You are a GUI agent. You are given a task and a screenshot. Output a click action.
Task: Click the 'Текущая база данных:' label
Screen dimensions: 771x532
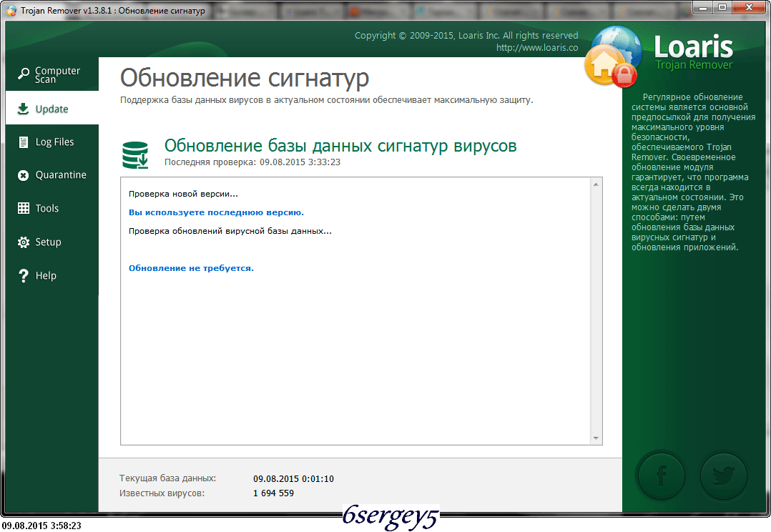167,478
